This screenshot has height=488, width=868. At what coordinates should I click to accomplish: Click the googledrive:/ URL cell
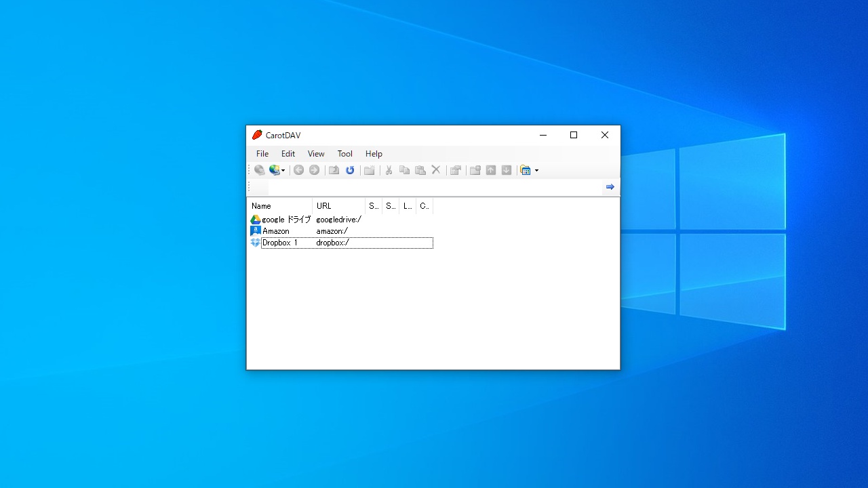(338, 220)
